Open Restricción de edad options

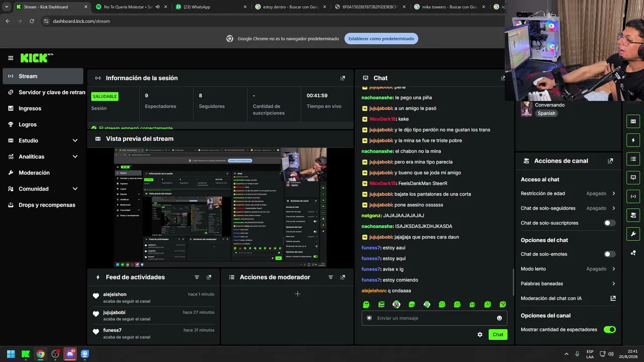coord(568,194)
